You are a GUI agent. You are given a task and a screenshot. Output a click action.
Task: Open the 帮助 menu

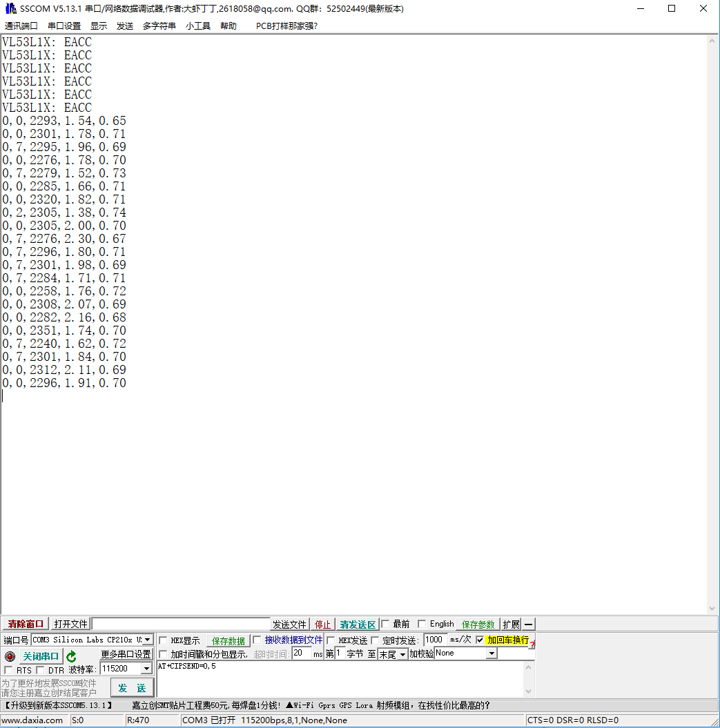(x=228, y=26)
